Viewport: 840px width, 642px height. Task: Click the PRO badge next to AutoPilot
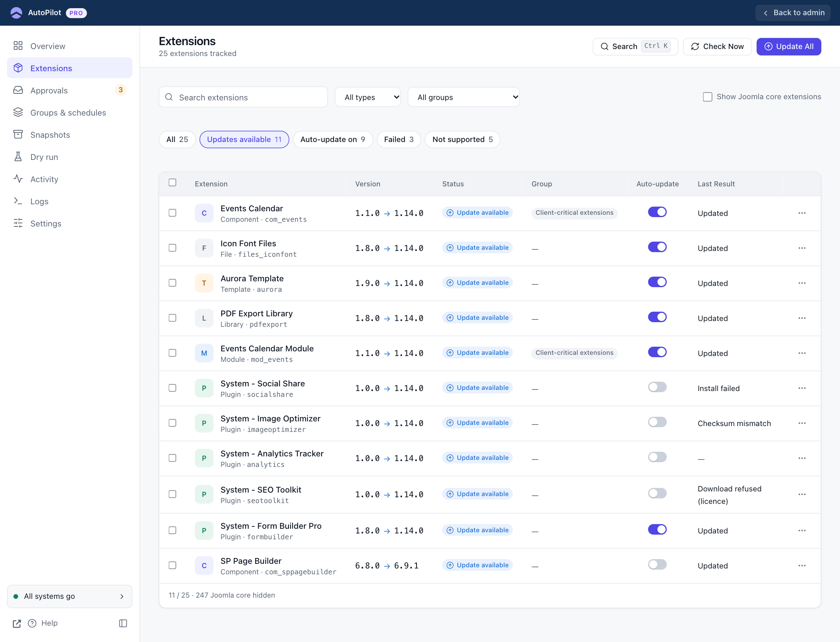[76, 13]
